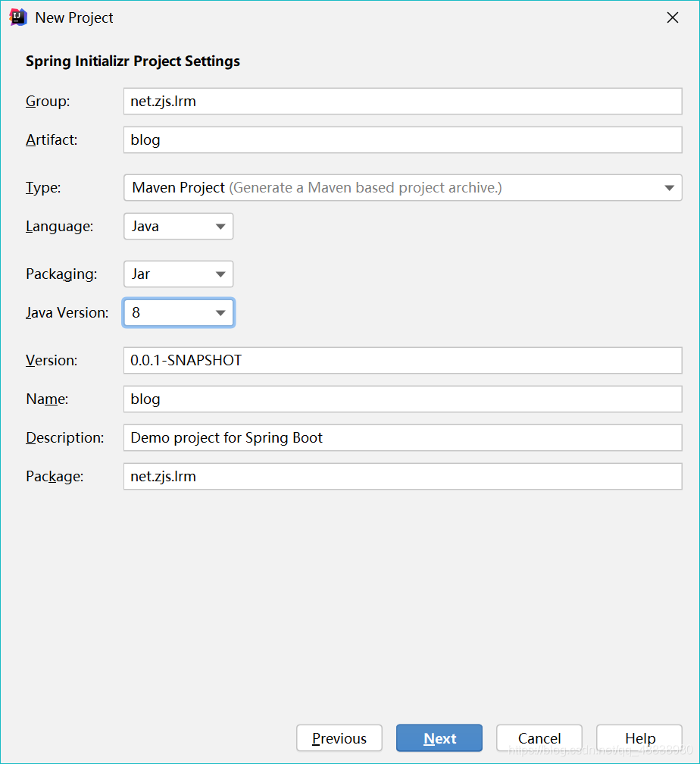
Task: Click the Packaging label
Action: pyautogui.click(x=61, y=274)
